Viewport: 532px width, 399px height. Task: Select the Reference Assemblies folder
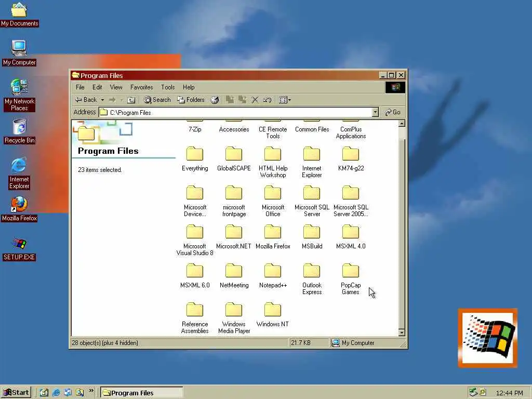(195, 318)
